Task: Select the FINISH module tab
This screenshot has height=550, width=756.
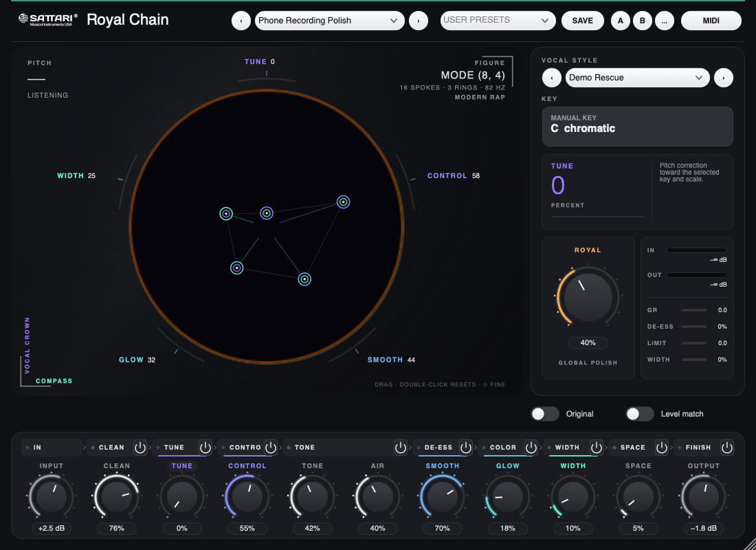Action: (697, 448)
